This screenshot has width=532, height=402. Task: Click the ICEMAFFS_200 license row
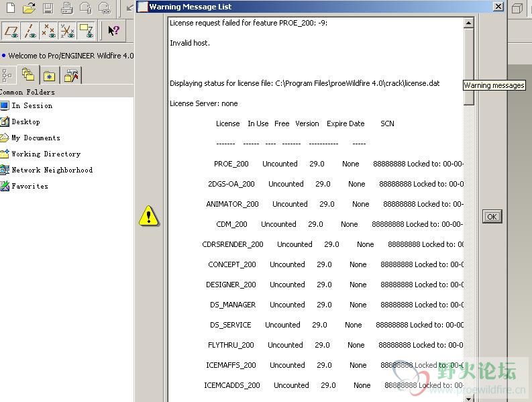[x=335, y=365]
